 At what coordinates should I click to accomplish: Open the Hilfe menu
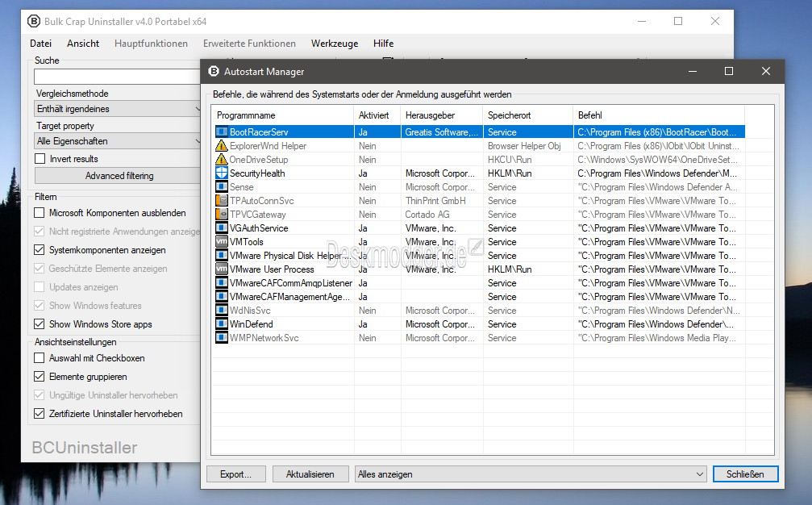(383, 44)
